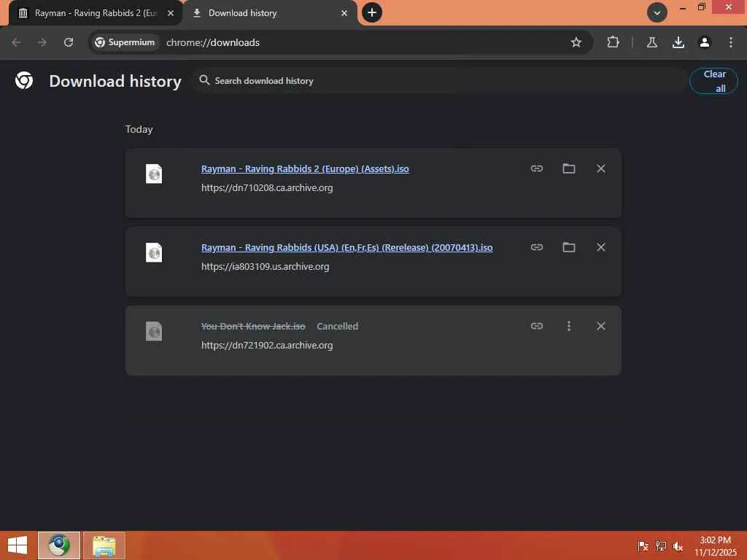747x560 pixels.
Task: Close the Rayman - Raving Rabbids 2 tab
Action: point(171,13)
